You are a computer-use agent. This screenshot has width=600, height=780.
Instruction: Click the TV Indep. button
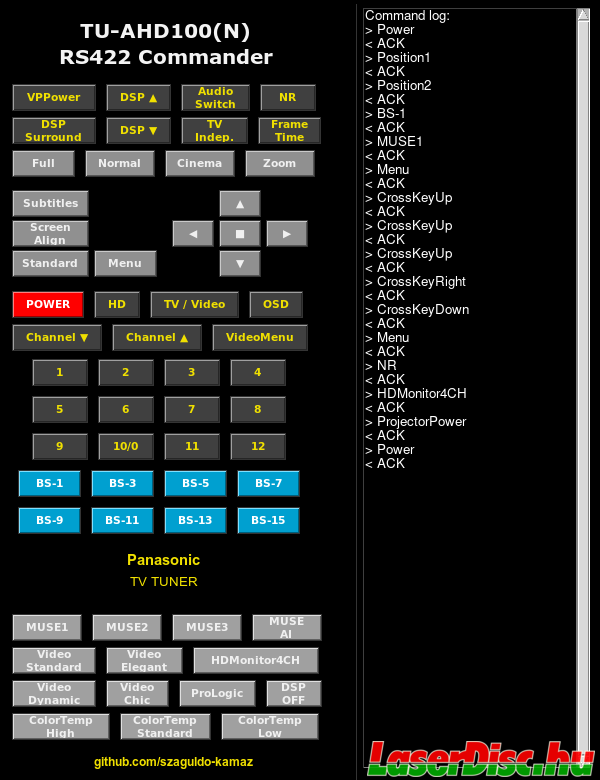[214, 130]
